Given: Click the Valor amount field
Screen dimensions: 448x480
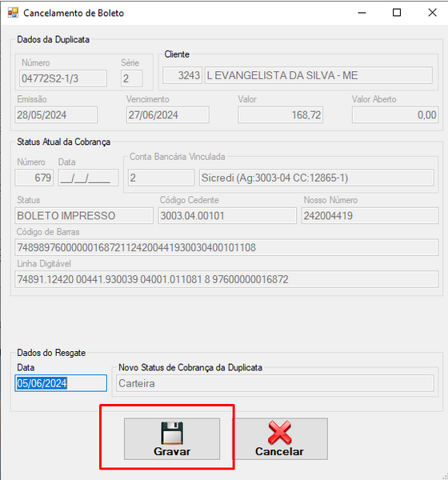Looking at the screenshot, I should tap(280, 115).
